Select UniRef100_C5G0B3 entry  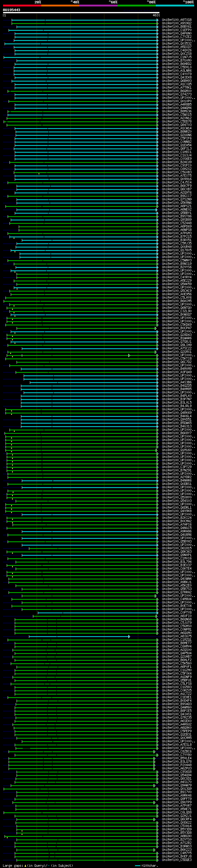tap(176, 172)
